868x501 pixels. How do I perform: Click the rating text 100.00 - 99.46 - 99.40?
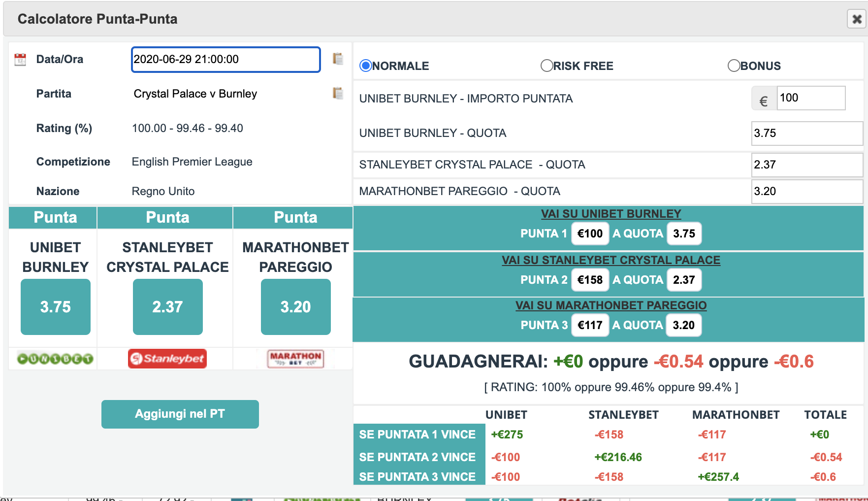[188, 128]
